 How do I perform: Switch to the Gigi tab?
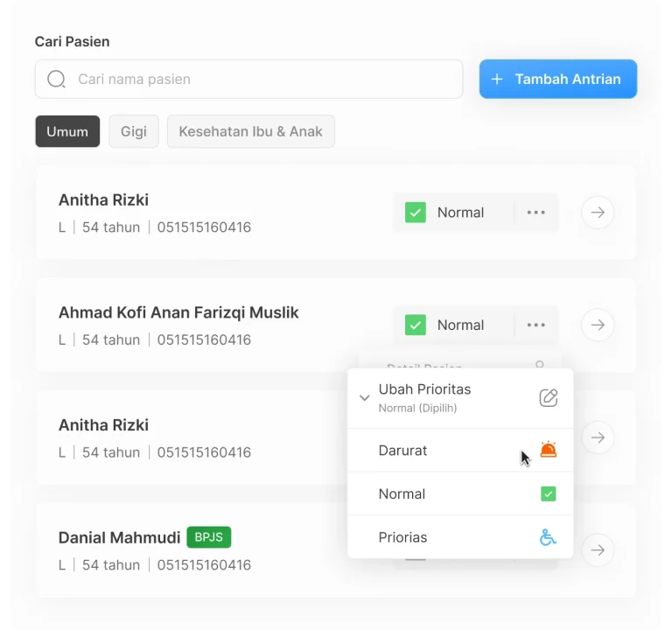point(134,131)
